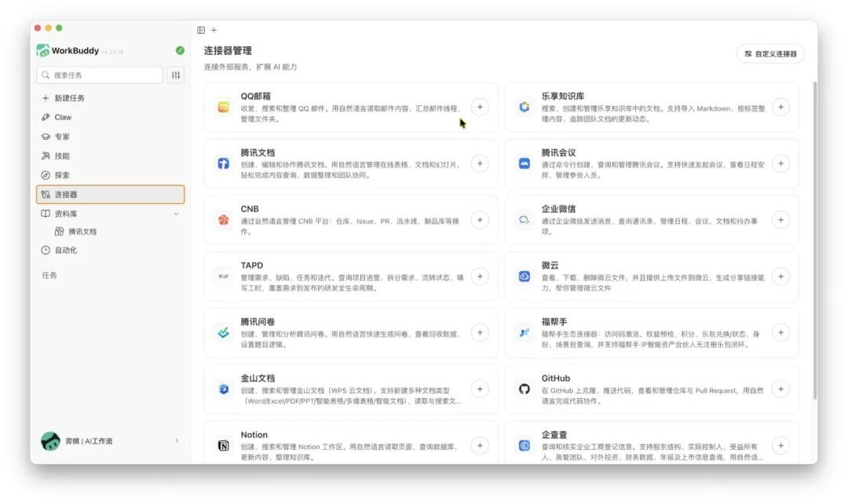This screenshot has height=504, width=848.
Task: Open the Claw sidebar item
Action: pyautogui.click(x=111, y=117)
